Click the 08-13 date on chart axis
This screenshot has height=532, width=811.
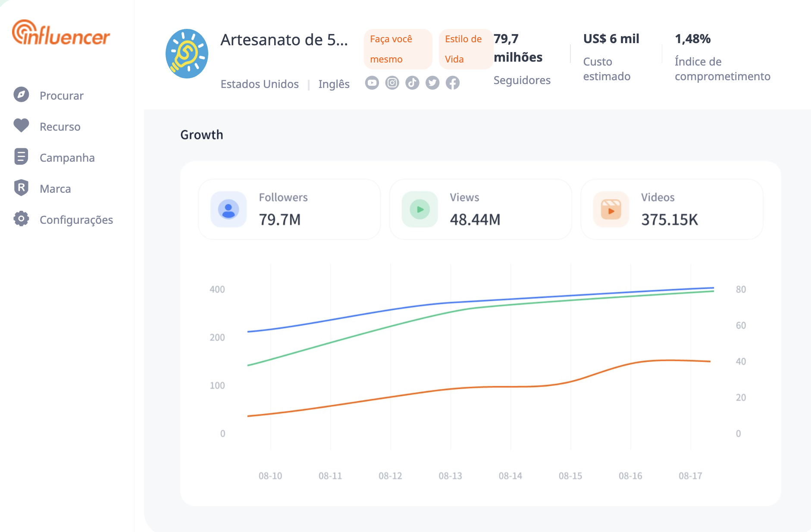(450, 476)
